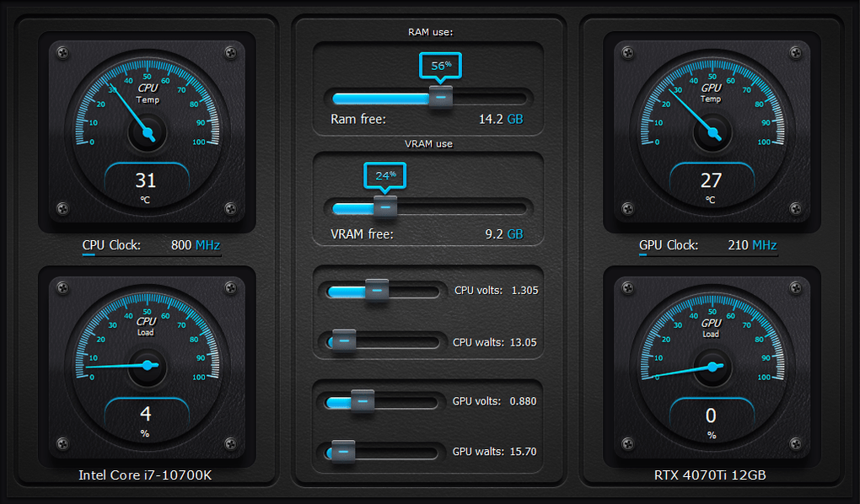
Task: Click the GPU Load gauge
Action: (x=711, y=365)
